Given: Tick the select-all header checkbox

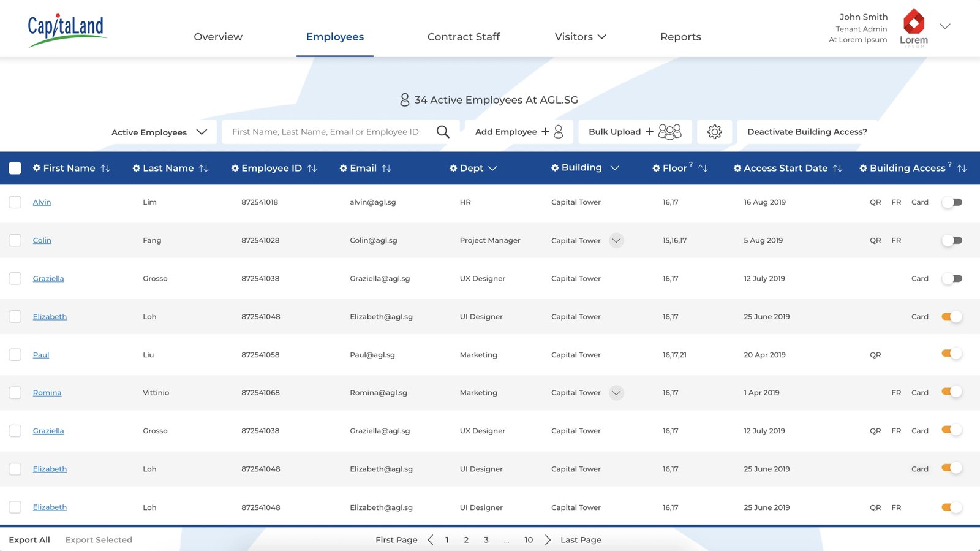Looking at the screenshot, I should (x=15, y=168).
